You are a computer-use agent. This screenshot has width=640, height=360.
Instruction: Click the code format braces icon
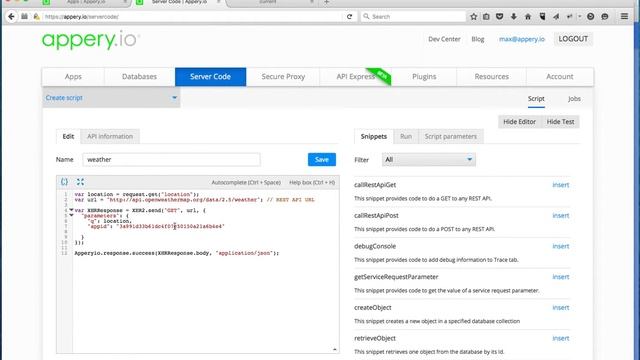tap(64, 182)
